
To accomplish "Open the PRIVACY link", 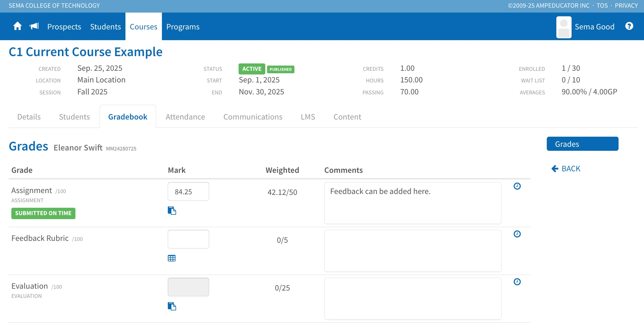I will click(626, 6).
